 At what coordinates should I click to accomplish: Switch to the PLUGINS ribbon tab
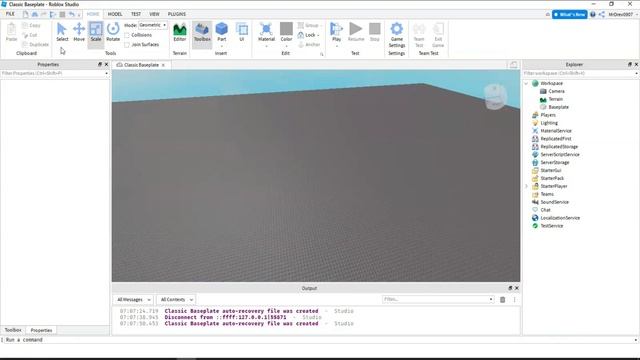click(x=177, y=14)
